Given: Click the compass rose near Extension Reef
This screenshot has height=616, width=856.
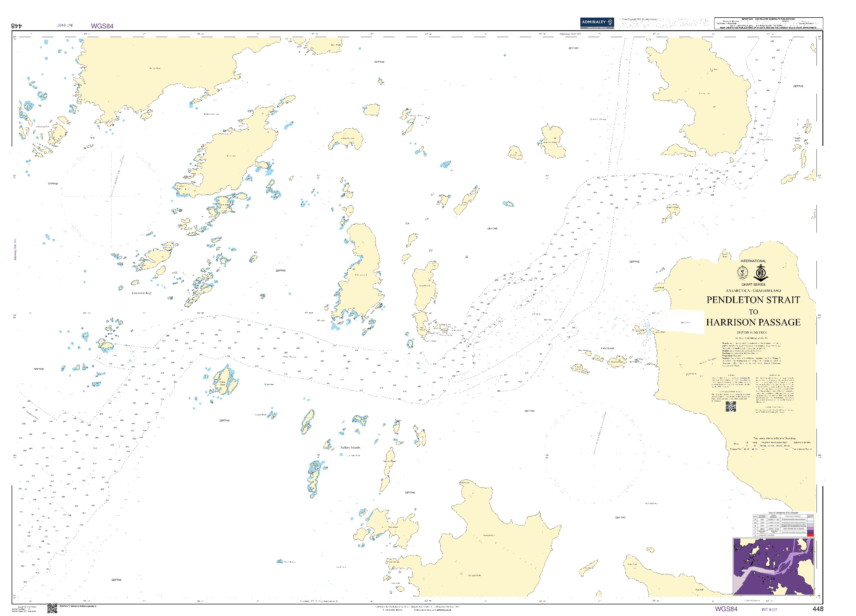Looking at the screenshot, I should pyautogui.click(x=111, y=196).
